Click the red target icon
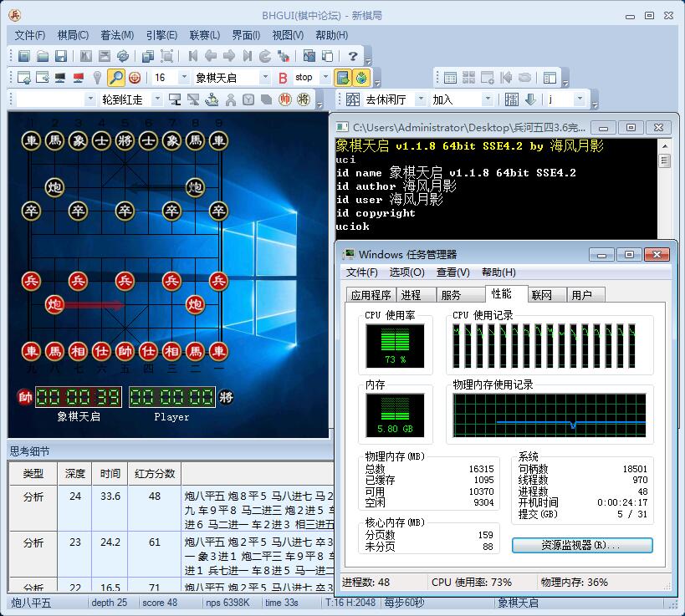The width and height of the screenshot is (685, 616). (135, 78)
